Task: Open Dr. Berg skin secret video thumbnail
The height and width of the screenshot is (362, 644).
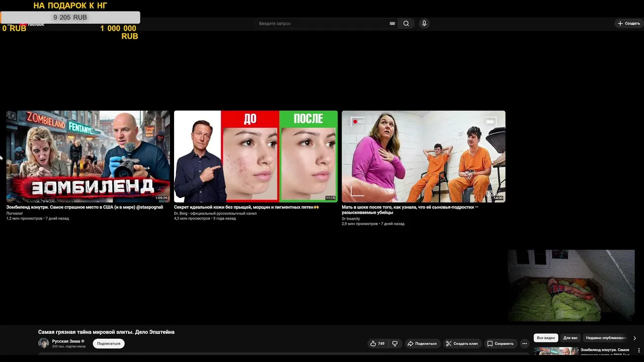Action: [256, 156]
